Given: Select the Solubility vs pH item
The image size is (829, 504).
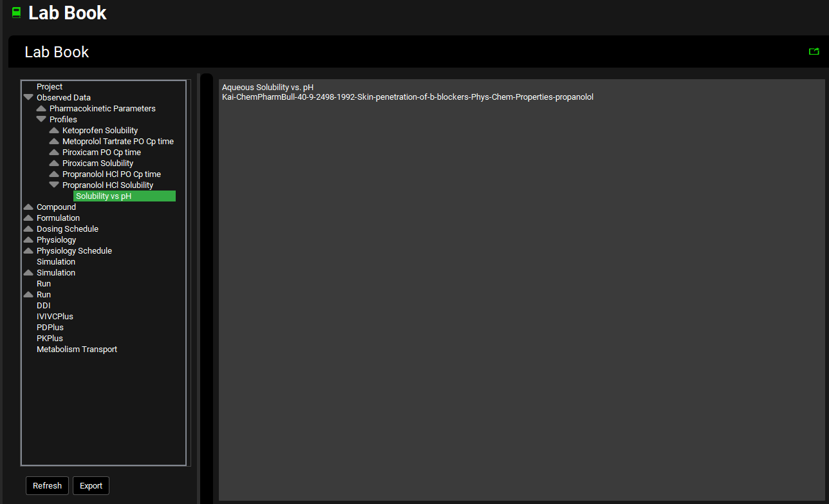Looking at the screenshot, I should [x=104, y=196].
